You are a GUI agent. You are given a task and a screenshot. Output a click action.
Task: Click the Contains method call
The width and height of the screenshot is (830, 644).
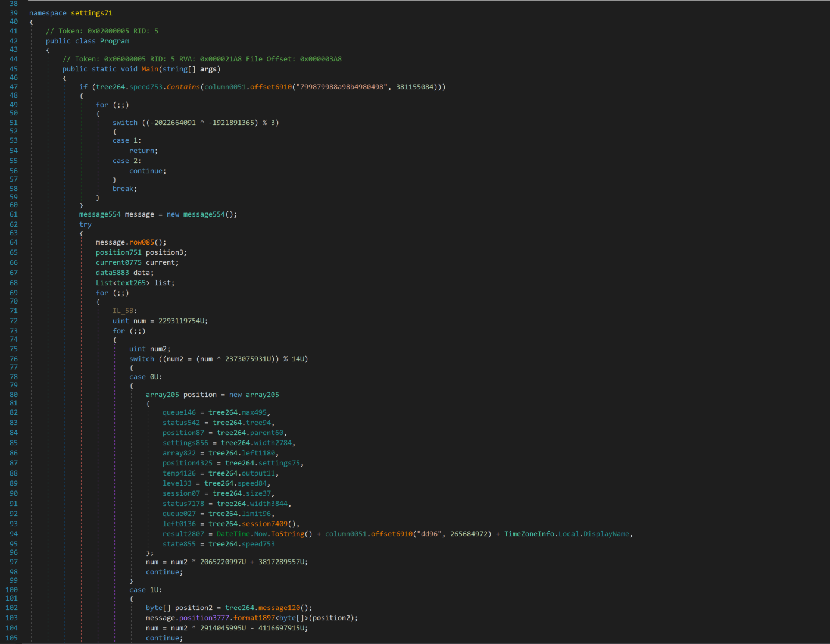[183, 87]
